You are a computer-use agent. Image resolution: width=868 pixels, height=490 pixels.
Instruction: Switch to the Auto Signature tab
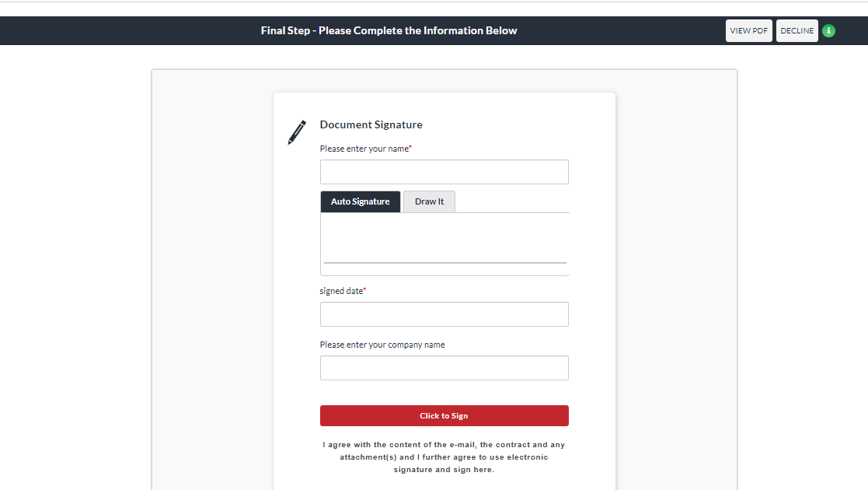361,201
